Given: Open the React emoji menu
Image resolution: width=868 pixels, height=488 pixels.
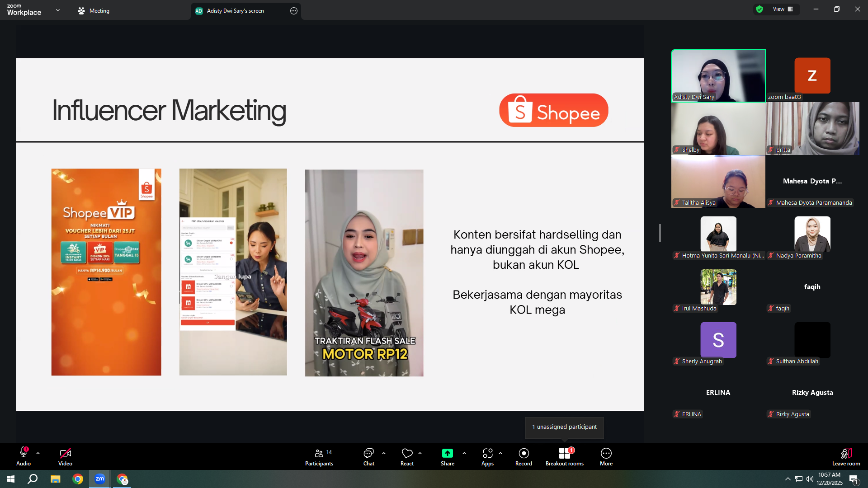Looking at the screenshot, I should (x=407, y=456).
